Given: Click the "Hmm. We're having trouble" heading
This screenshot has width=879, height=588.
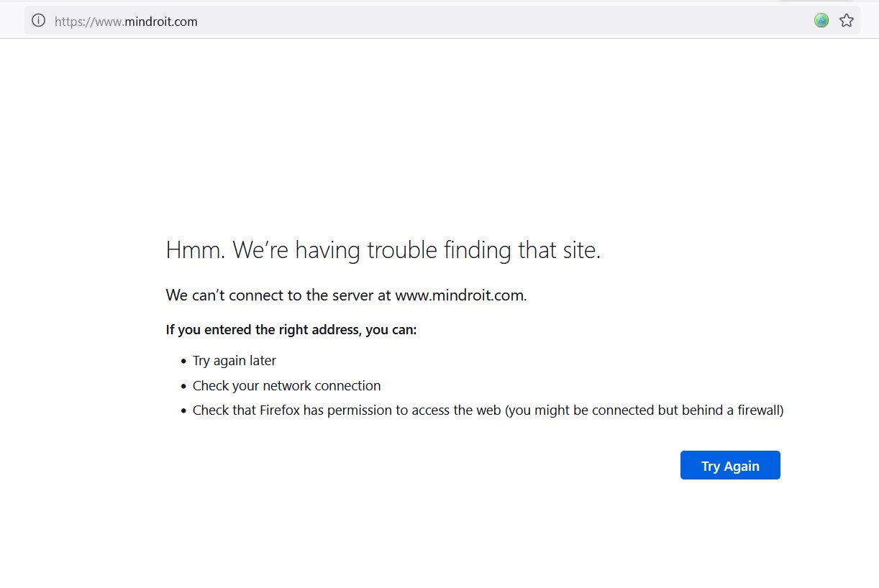Looking at the screenshot, I should (383, 250).
